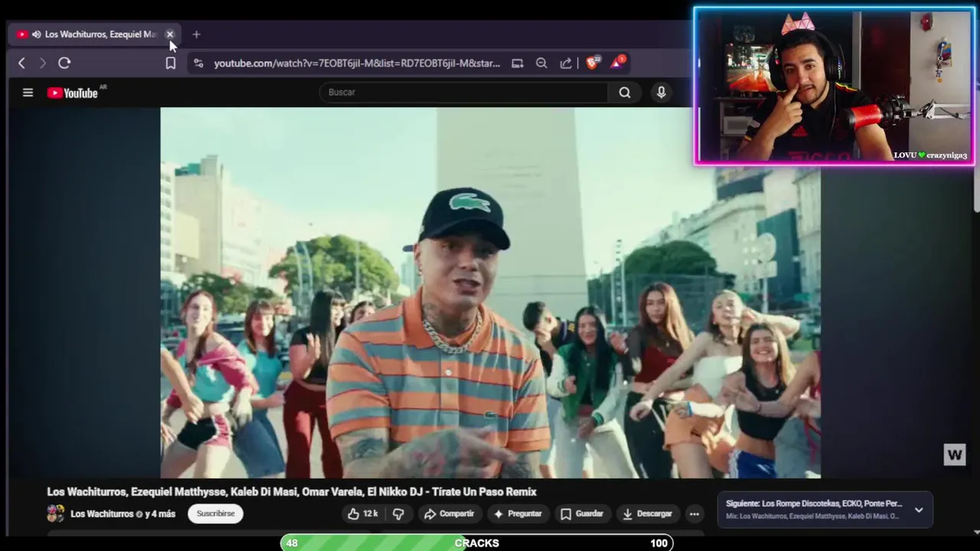Switch to the Los Wachiturros YouTube tab

coord(95,34)
